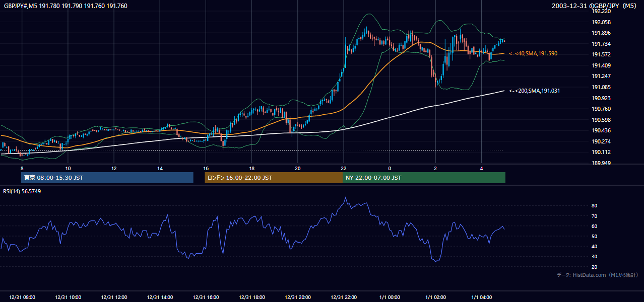The height and width of the screenshot is (302, 644).
Task: Click the '<-<40,SMA,191.590' orange label
Action: pos(533,53)
